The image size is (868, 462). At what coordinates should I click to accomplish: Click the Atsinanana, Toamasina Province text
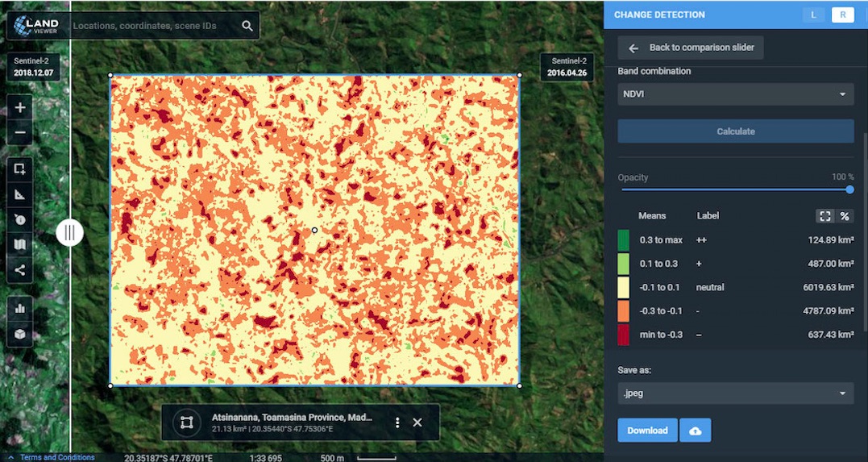tap(292, 418)
